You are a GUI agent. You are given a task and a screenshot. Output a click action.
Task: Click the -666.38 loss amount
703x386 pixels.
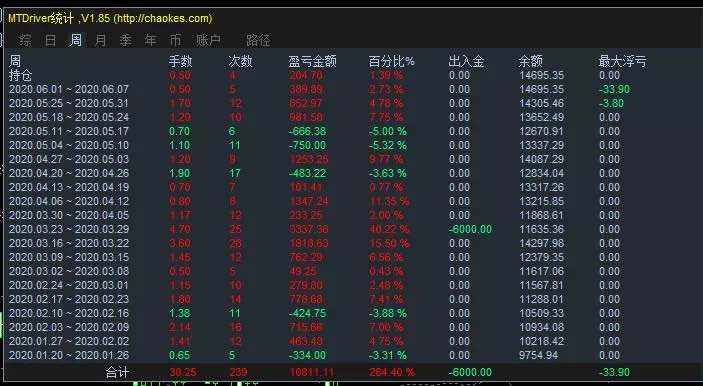point(307,131)
